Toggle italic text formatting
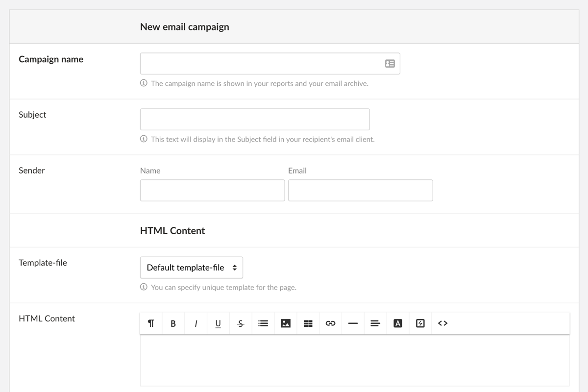The image size is (588, 392). pyautogui.click(x=196, y=323)
